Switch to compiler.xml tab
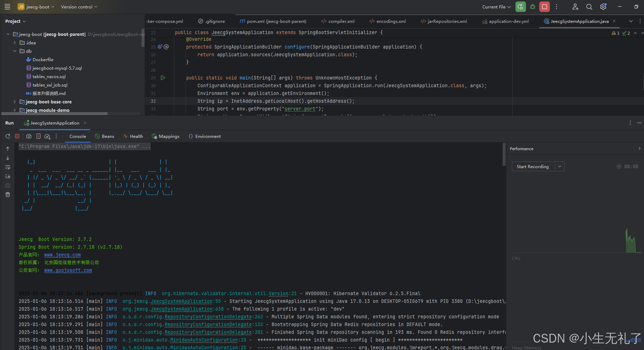The height and width of the screenshot is (350, 644). pos(338,21)
